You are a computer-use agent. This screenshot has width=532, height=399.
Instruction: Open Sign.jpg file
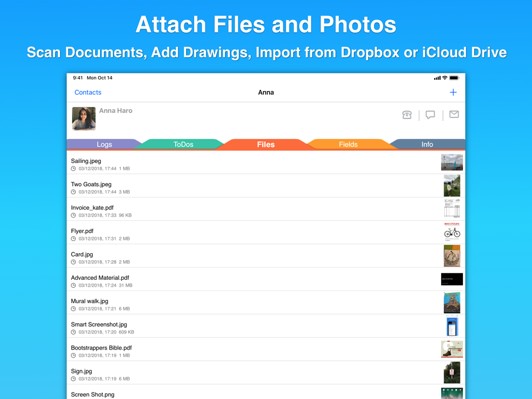(266, 373)
